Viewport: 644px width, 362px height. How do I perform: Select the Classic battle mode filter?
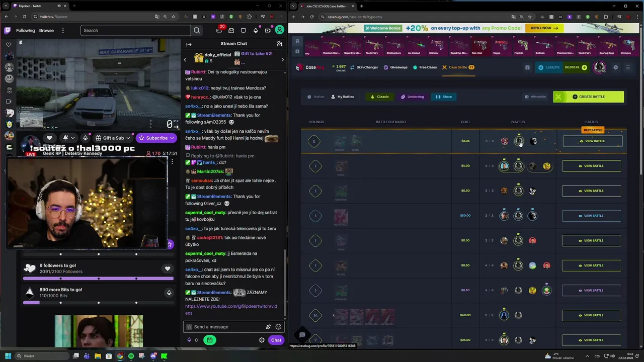380,97
